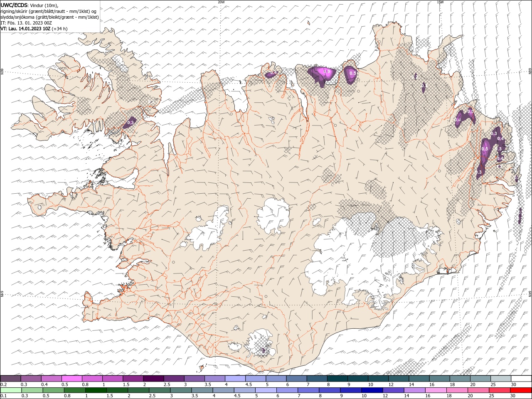
Task: Select the pale green 0.1 swatch, lower legend
Action: (11, 390)
